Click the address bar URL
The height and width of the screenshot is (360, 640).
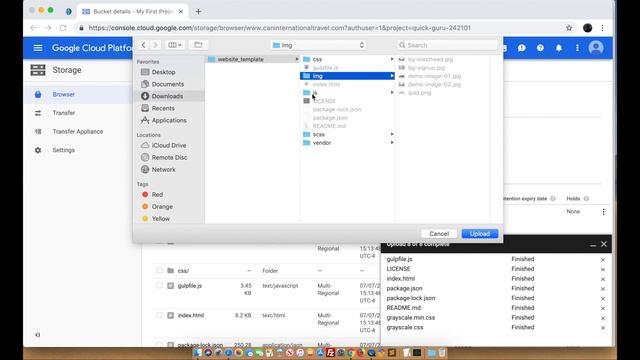(x=280, y=28)
